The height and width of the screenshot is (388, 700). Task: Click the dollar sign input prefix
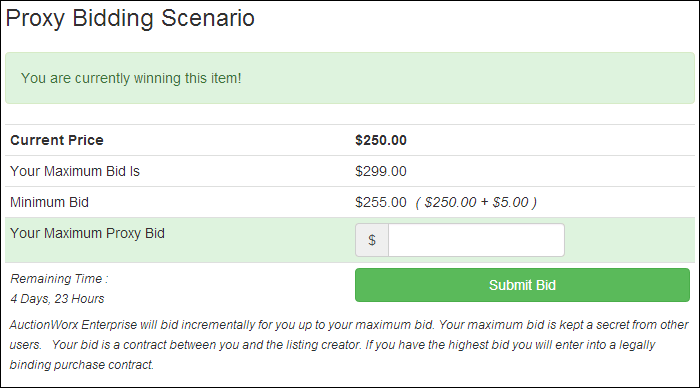(x=372, y=240)
